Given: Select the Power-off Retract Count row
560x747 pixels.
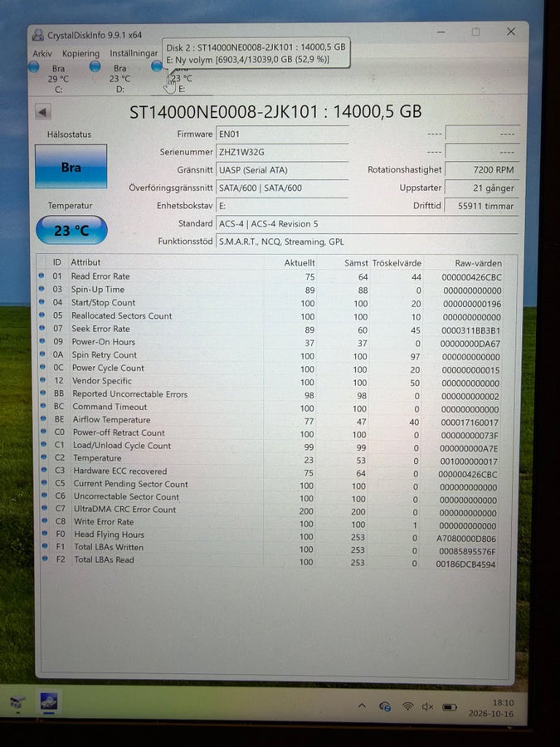Looking at the screenshot, I should (x=270, y=434).
